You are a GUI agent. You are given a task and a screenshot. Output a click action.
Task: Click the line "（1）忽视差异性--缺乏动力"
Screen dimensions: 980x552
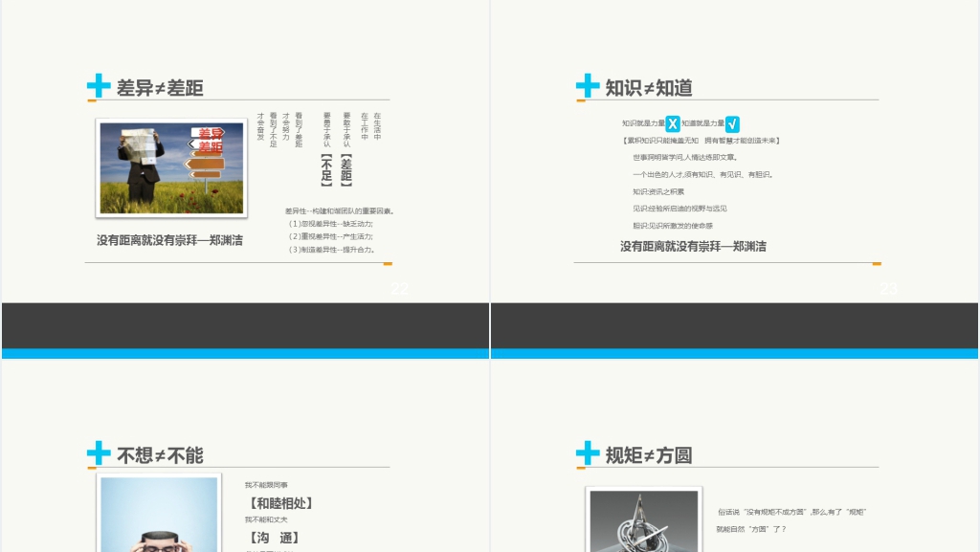tap(330, 225)
